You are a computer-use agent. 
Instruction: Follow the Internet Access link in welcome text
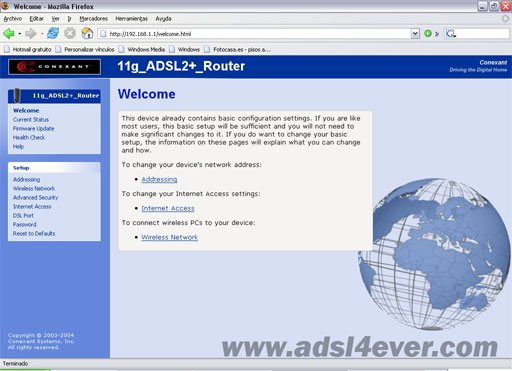pos(168,208)
